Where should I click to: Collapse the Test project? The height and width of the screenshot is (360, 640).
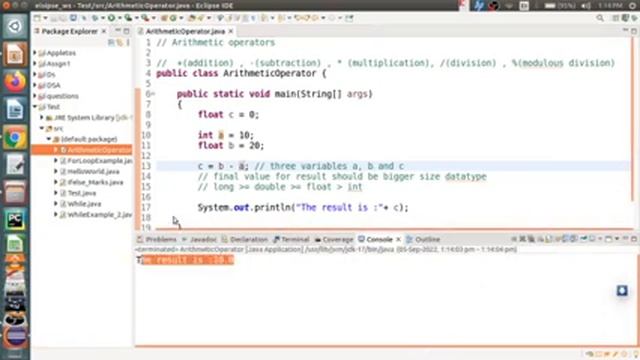pos(35,107)
